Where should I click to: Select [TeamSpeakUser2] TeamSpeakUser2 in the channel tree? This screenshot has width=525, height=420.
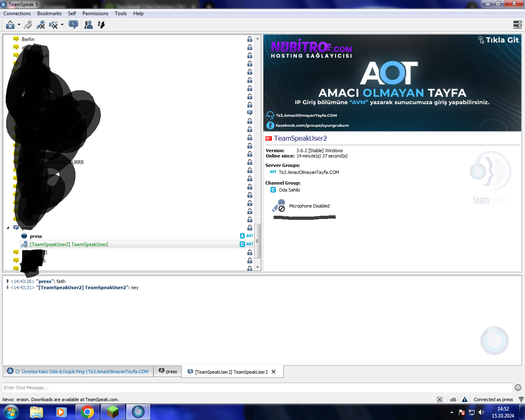[x=69, y=244]
